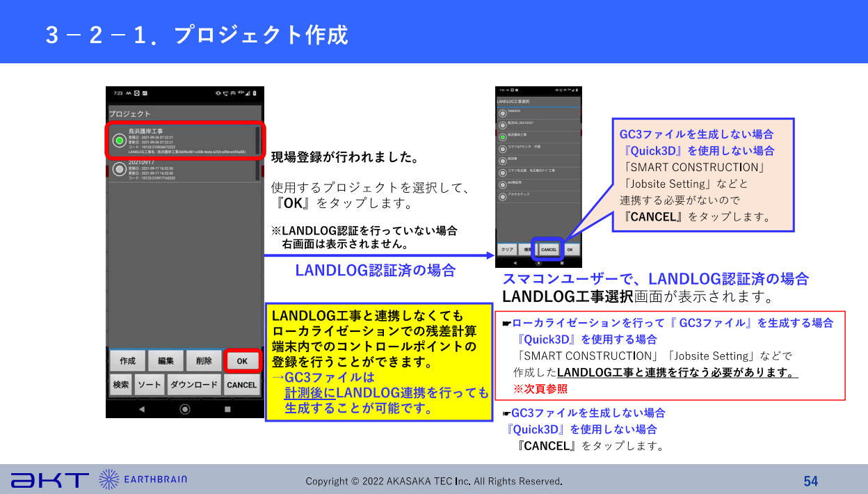Tap the 作成 button in the project screen

127,361
